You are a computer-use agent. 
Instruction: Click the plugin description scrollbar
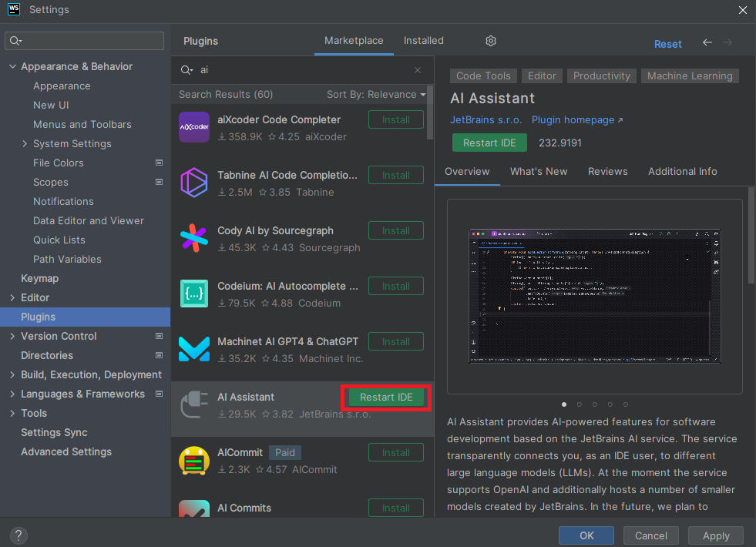(x=751, y=235)
